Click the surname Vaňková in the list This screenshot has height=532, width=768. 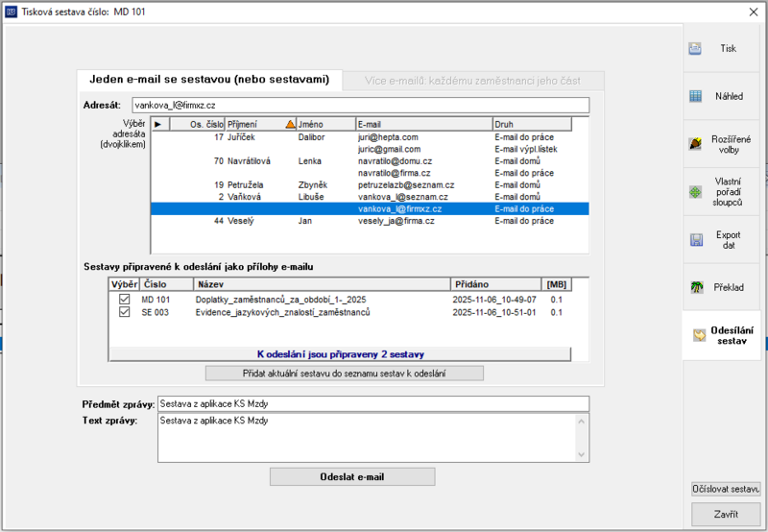coord(244,197)
